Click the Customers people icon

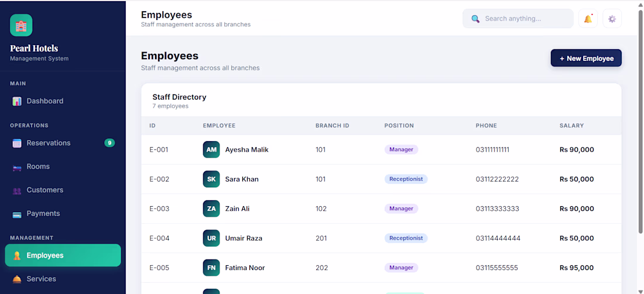click(x=17, y=190)
